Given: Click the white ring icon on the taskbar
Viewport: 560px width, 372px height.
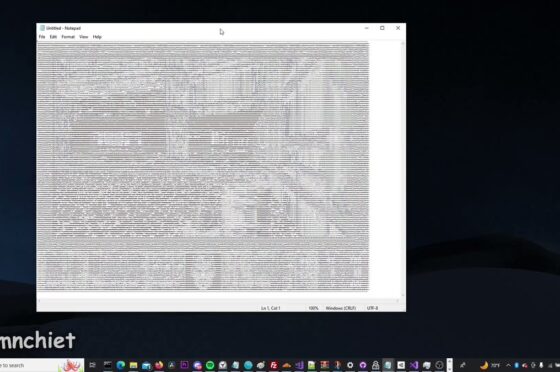Looking at the screenshot, I should [350, 365].
